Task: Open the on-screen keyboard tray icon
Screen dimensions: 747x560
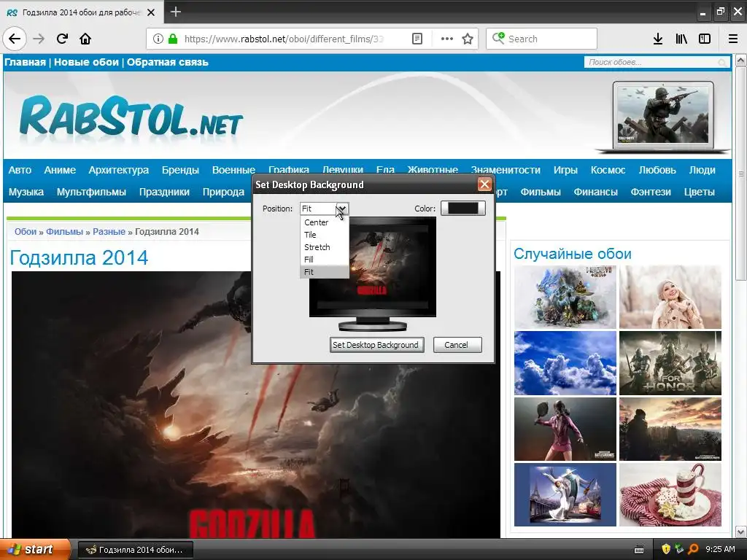Action: [x=639, y=550]
